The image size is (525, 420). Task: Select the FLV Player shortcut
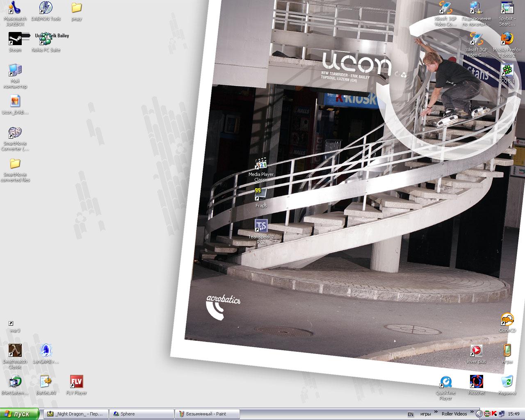[x=77, y=382]
